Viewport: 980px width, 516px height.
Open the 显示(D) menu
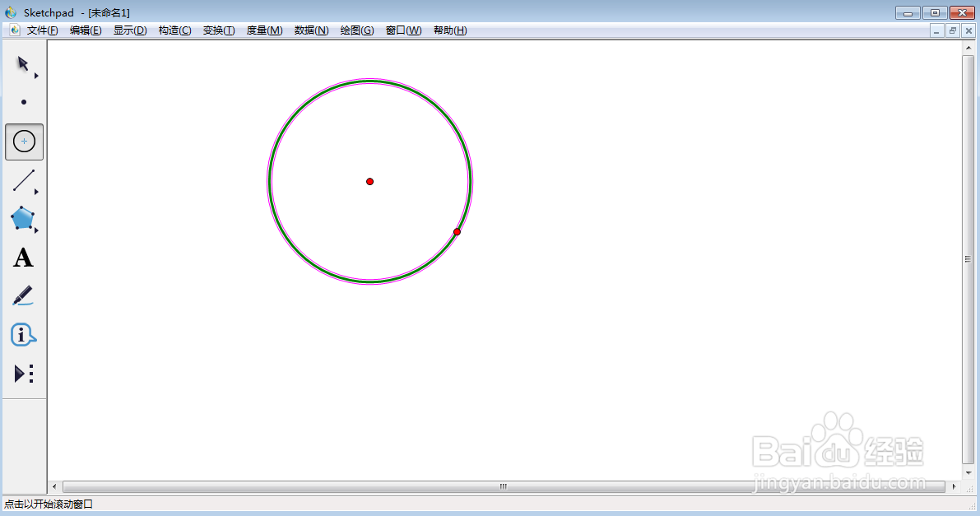[130, 30]
